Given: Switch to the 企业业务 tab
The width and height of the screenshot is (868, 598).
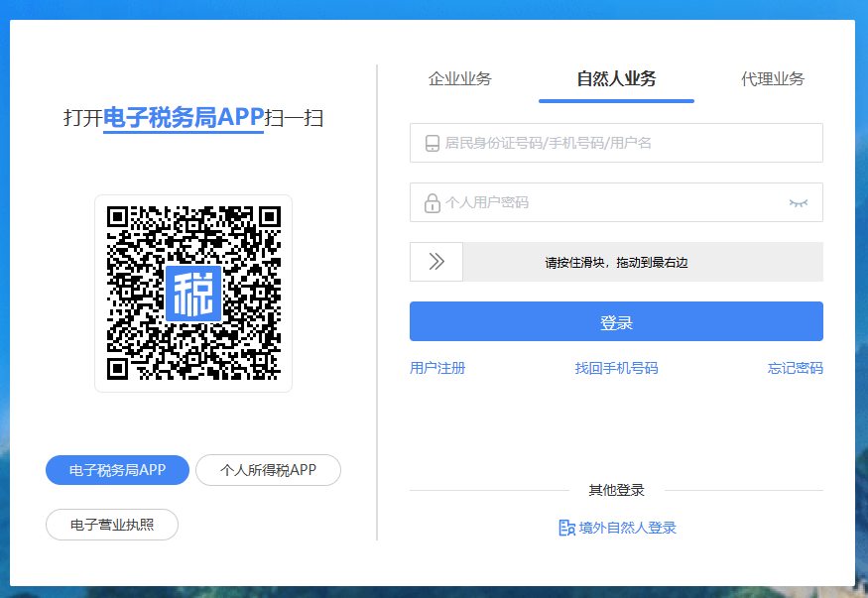Looking at the screenshot, I should 459,79.
